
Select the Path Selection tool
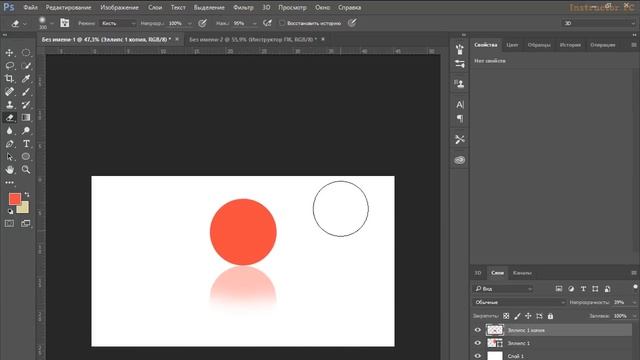coord(9,157)
